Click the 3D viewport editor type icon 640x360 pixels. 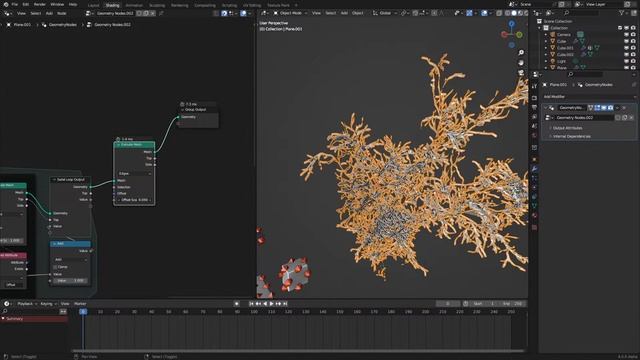click(264, 13)
